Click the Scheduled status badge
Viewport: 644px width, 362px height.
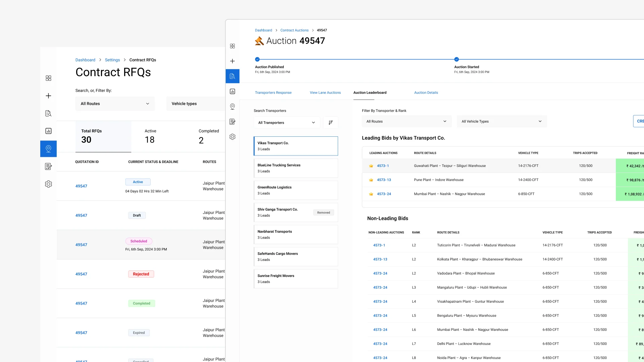139,241
